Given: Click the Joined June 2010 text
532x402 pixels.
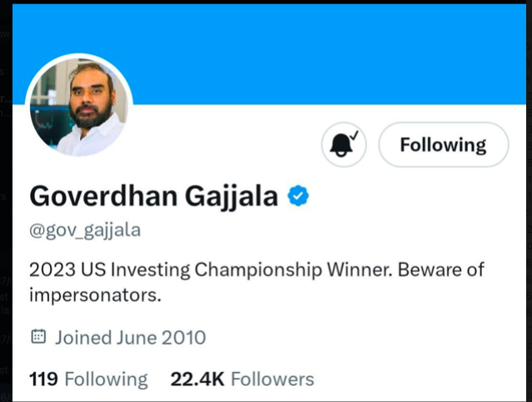Looking at the screenshot, I should pyautogui.click(x=130, y=337).
